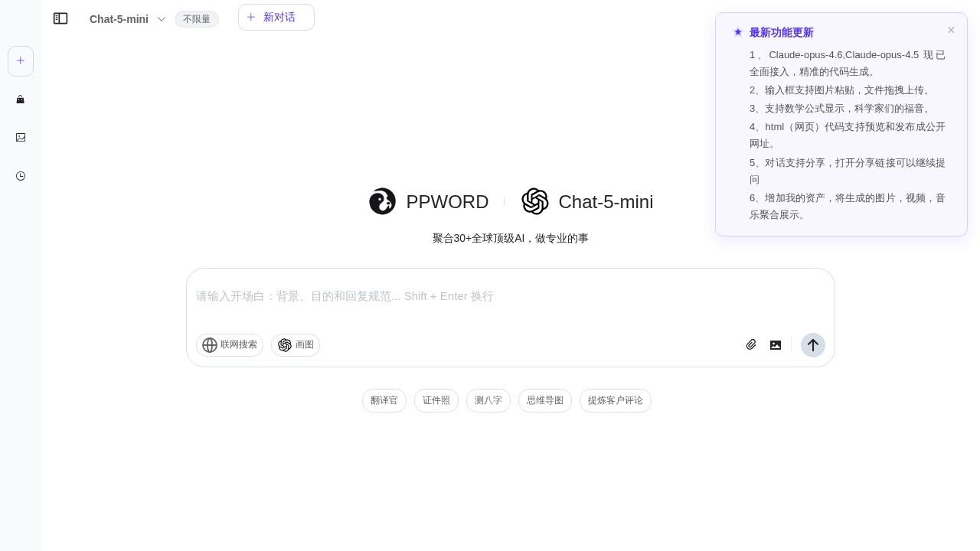Dismiss the 最新功能更新 panel

951,31
